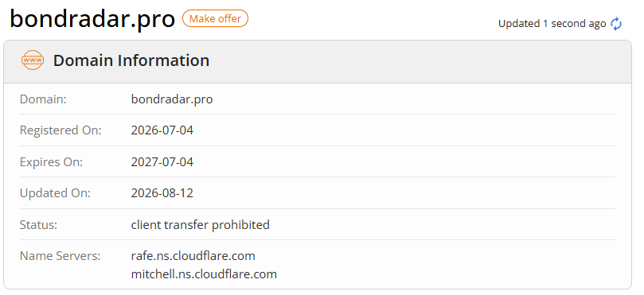Click the Registered On: label
The image size is (644, 295).
(60, 130)
